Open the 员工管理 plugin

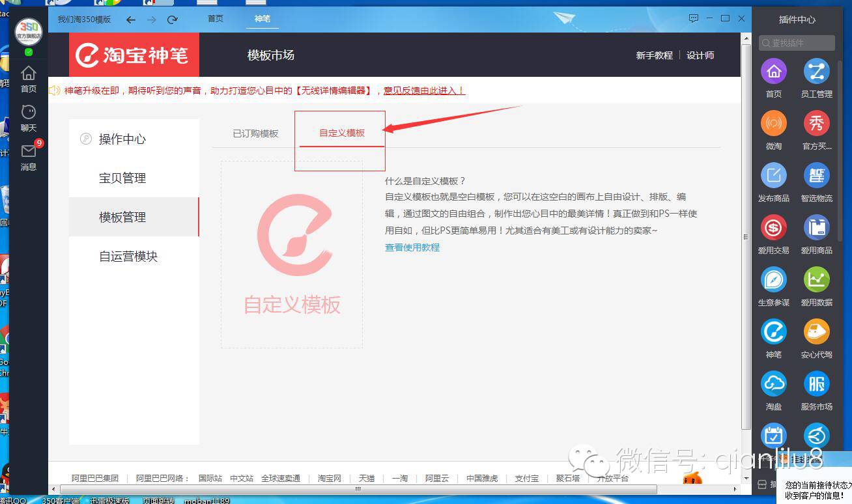[x=817, y=72]
